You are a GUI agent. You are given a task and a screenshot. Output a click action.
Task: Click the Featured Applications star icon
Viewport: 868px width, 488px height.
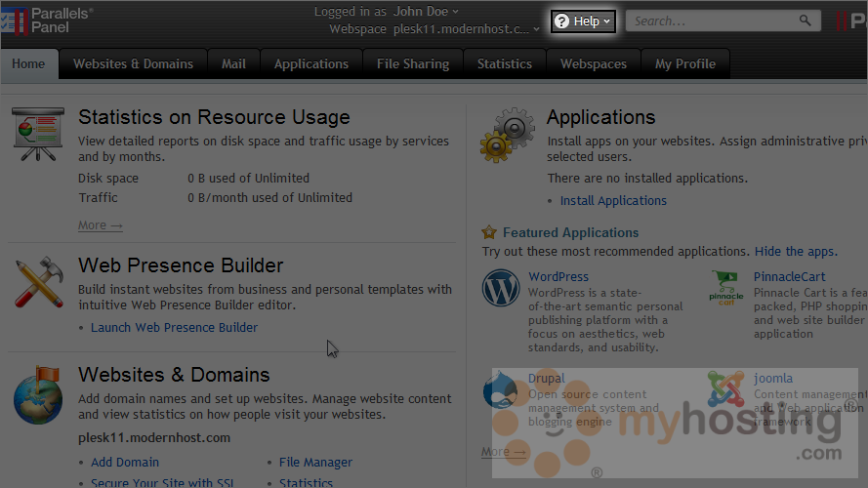[489, 232]
